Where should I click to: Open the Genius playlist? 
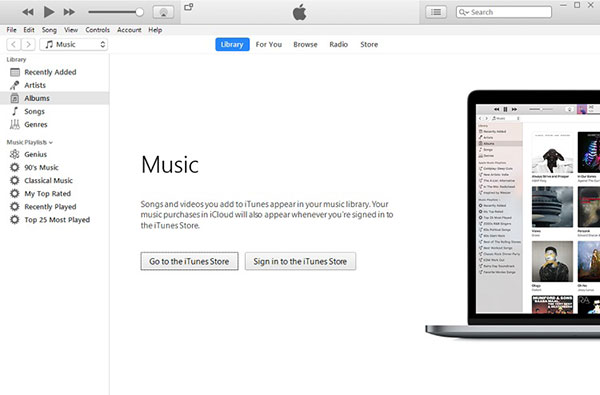tap(36, 154)
